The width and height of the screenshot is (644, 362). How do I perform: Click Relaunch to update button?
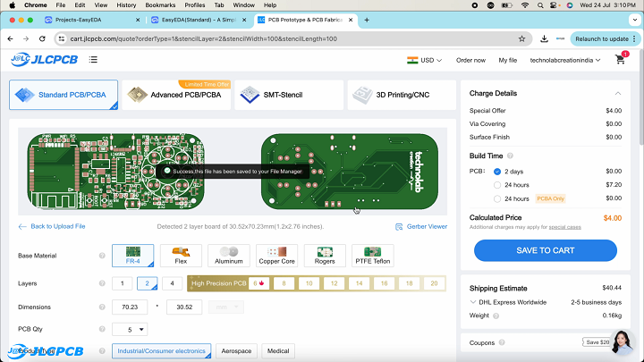[602, 38]
